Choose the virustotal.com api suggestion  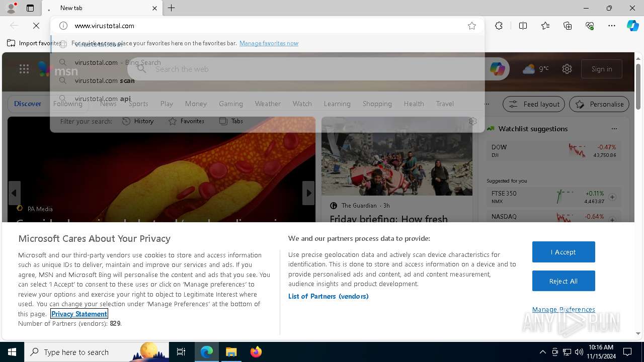pyautogui.click(x=267, y=99)
